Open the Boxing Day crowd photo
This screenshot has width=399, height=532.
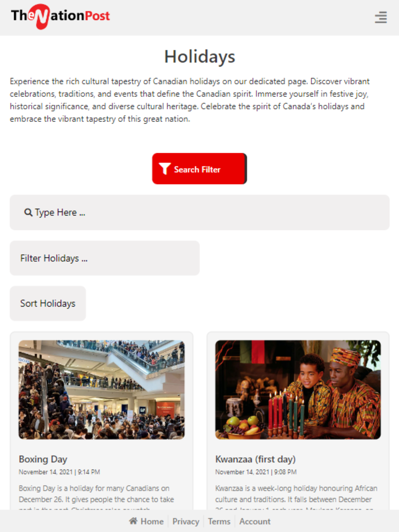click(102, 390)
